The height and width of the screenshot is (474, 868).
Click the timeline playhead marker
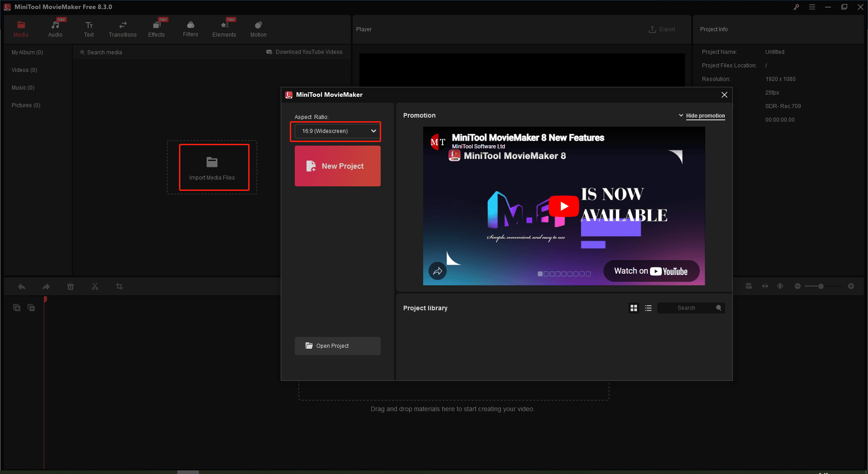[x=45, y=299]
